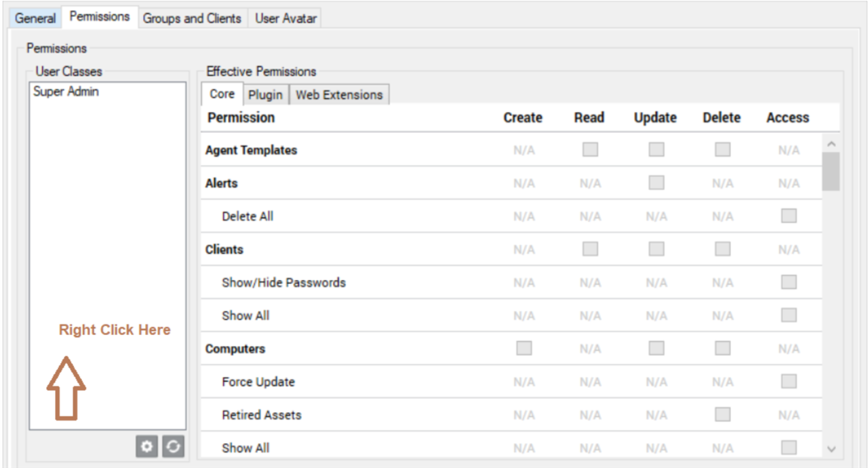
Task: Toggle Retired Assets Delete checkbox
Action: pyautogui.click(x=722, y=415)
